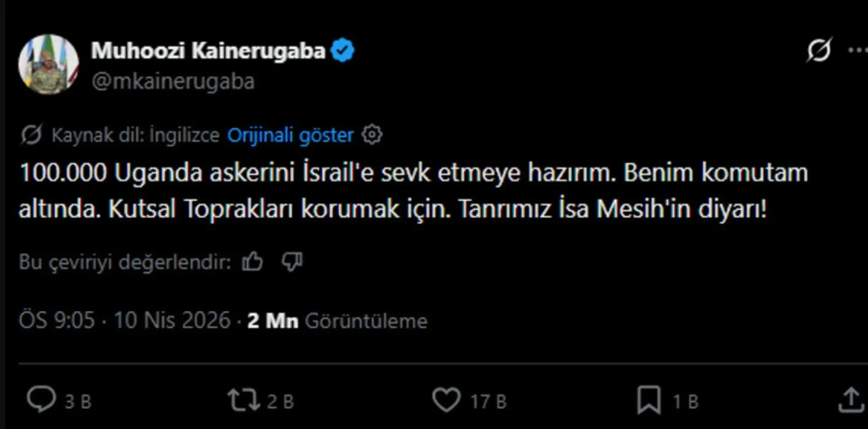Open the @mkainerugaba handle link
Screen dimensions: 868x429
[173, 81]
